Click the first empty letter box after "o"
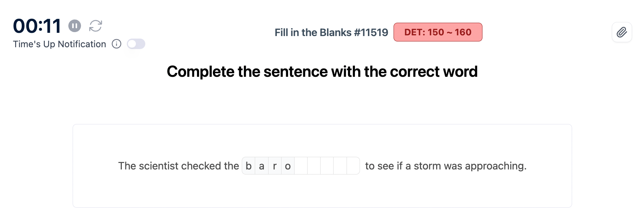Viewport: 644px width, 212px height. point(301,166)
